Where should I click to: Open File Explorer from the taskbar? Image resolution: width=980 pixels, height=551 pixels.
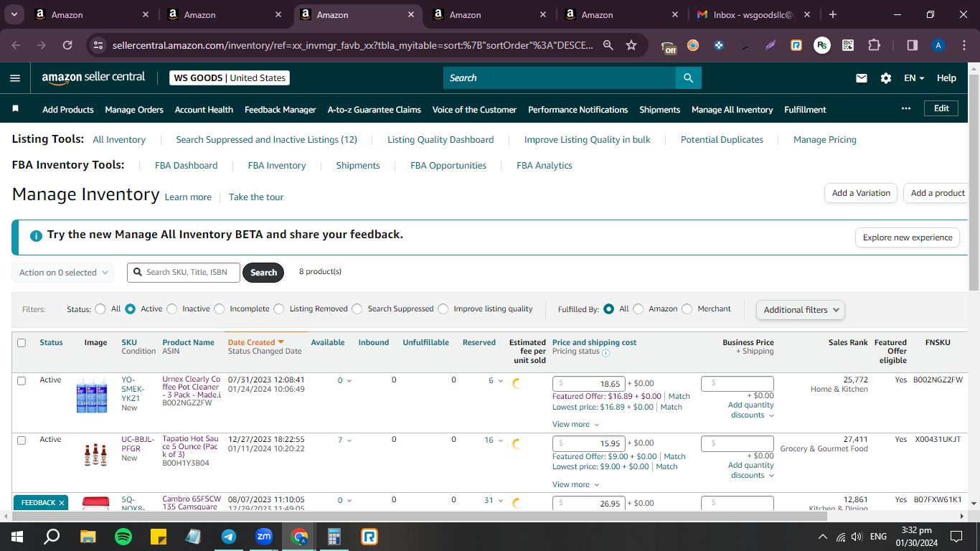tap(88, 536)
